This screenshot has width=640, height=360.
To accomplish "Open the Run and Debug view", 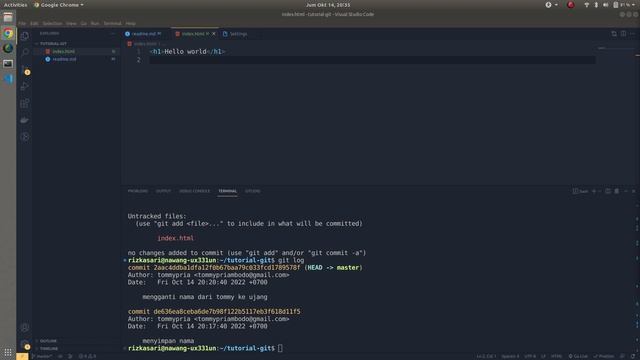I will click(25, 87).
